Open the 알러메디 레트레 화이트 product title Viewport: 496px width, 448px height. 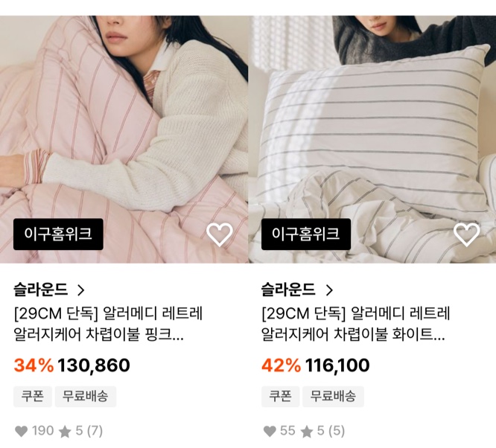click(x=356, y=324)
